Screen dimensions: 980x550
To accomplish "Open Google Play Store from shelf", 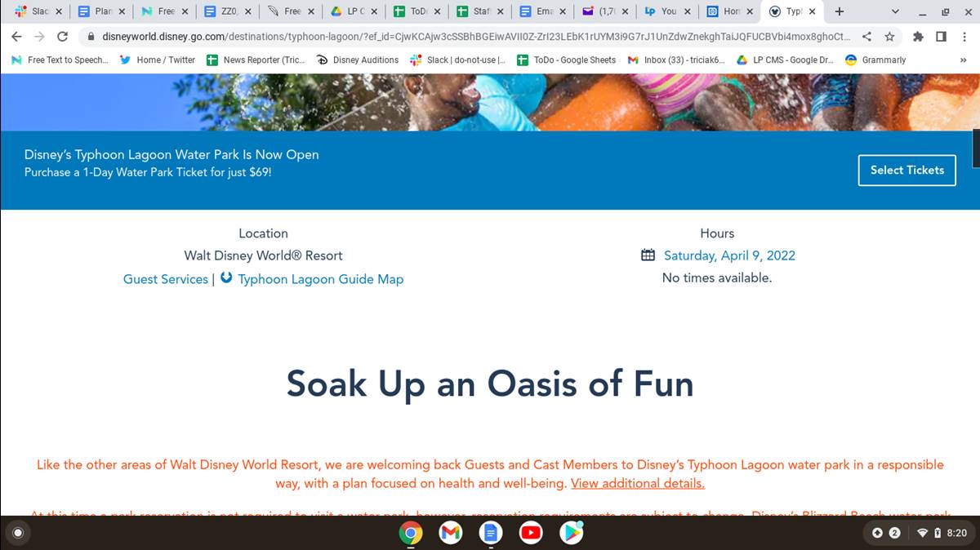I will [x=571, y=533].
